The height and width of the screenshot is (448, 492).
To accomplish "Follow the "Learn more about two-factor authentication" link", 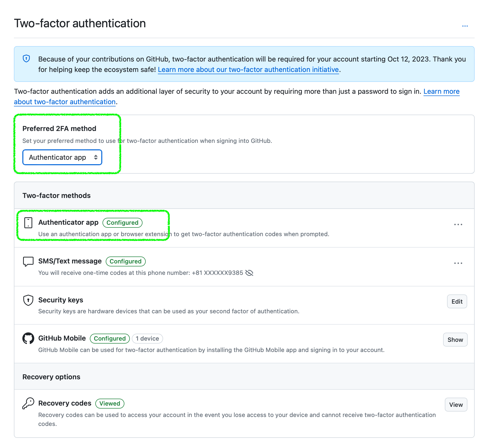I will [441, 92].
